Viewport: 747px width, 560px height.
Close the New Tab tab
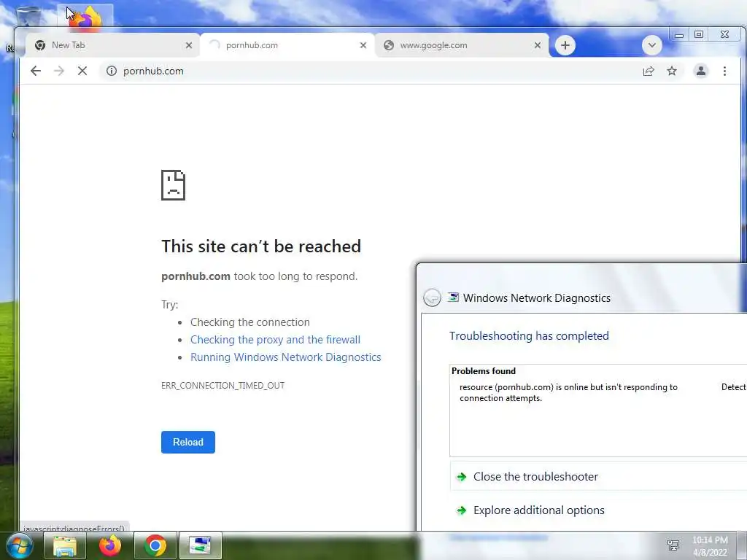(189, 45)
